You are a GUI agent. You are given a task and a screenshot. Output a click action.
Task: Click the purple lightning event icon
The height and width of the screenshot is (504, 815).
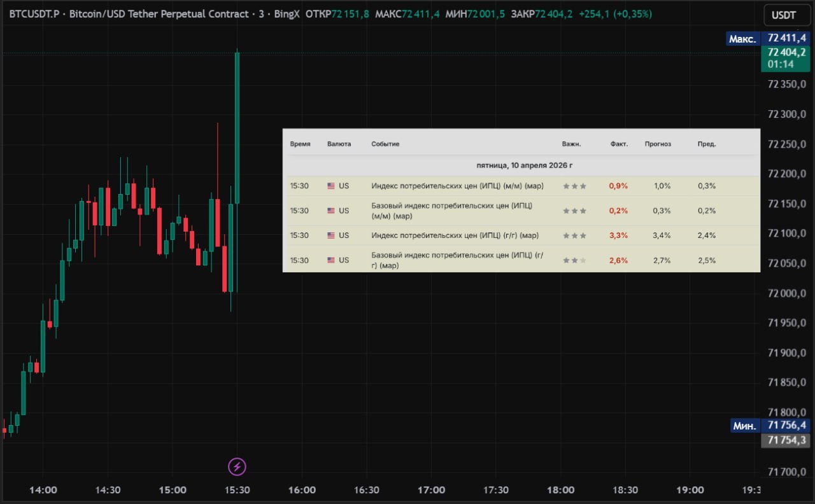(237, 467)
